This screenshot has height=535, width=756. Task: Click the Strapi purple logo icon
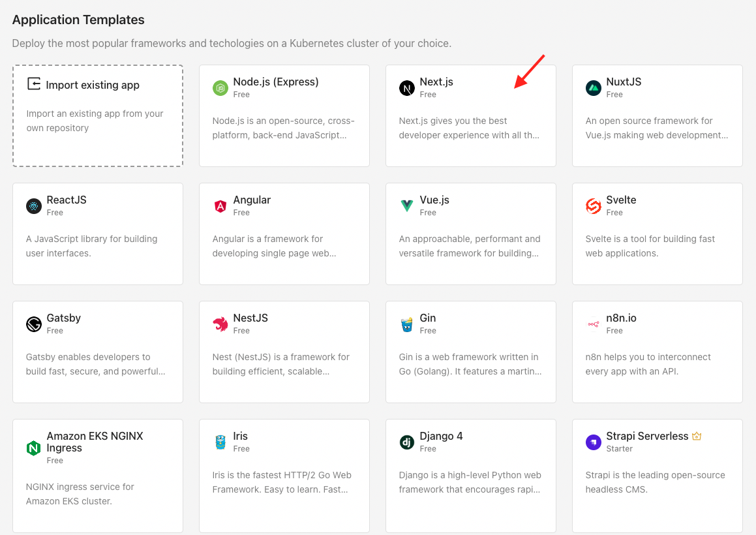pos(594,442)
